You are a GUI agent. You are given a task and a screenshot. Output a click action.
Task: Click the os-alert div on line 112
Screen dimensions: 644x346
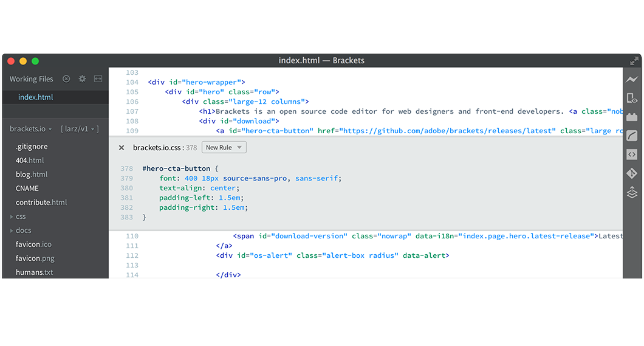pos(333,255)
